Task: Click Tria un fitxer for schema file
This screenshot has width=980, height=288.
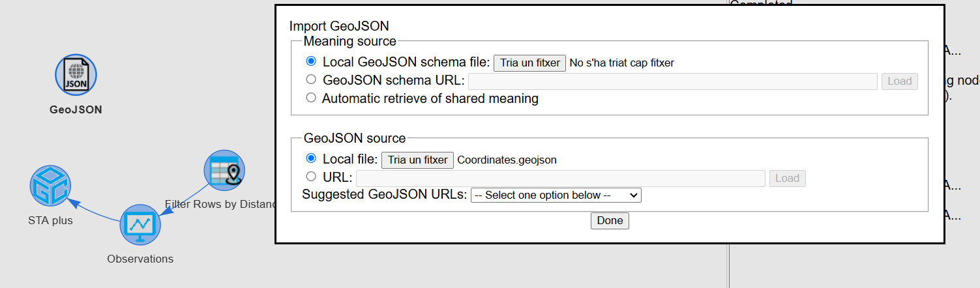Action: pos(529,63)
